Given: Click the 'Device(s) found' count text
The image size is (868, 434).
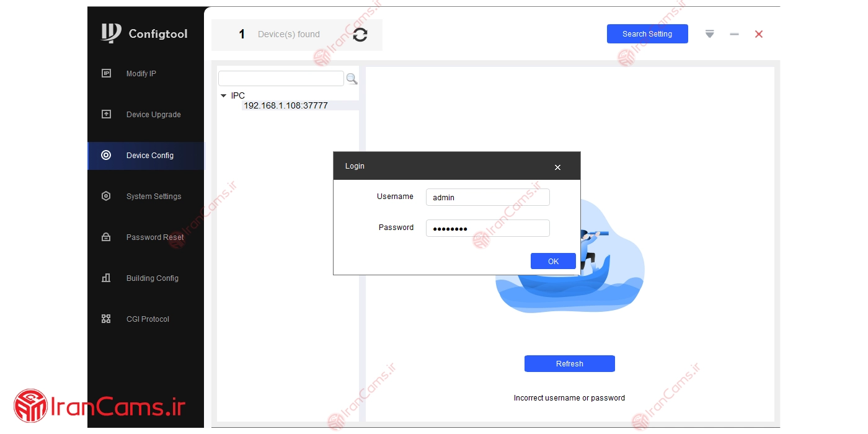Looking at the screenshot, I should [289, 35].
